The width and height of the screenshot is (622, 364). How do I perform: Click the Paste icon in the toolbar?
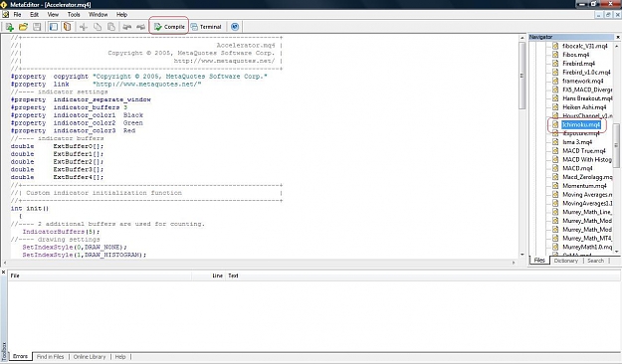111,27
